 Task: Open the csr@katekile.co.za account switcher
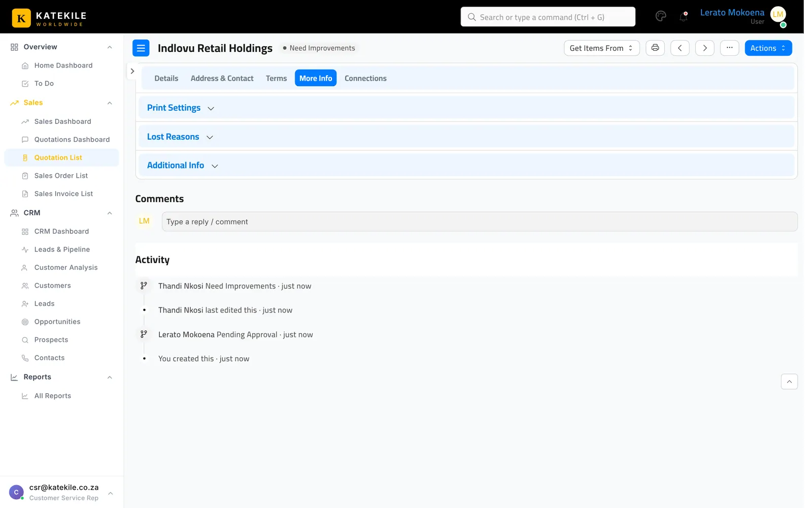pyautogui.click(x=61, y=492)
